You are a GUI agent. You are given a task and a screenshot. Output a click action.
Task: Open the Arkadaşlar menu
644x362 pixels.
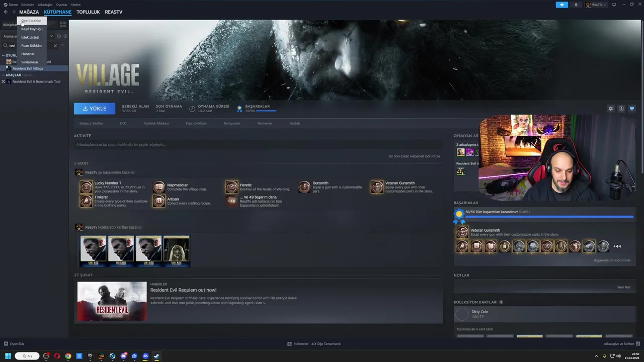[x=45, y=5]
